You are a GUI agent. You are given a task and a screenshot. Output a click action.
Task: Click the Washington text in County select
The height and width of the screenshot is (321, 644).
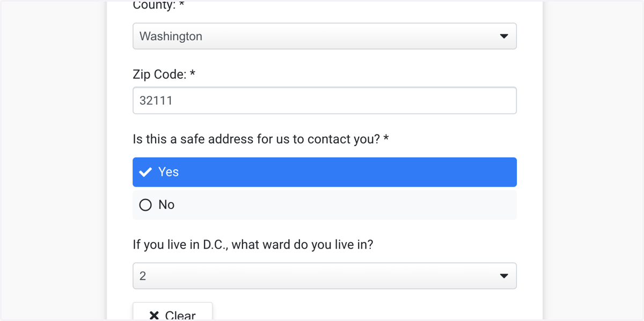pos(171,36)
